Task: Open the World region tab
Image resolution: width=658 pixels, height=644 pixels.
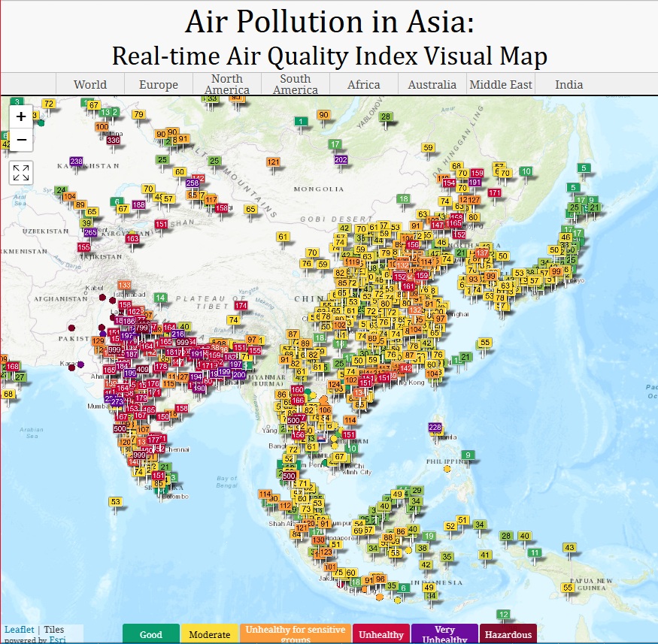Action: (90, 84)
